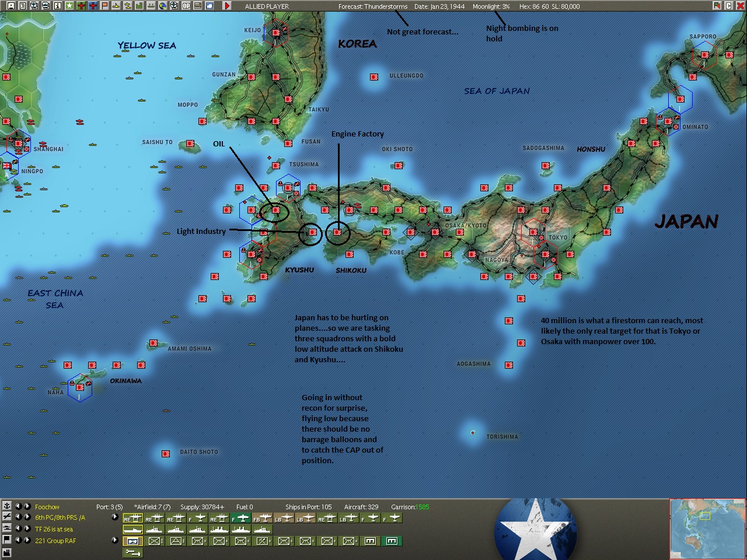The height and width of the screenshot is (560, 747).
Task: Click the world minimap in bottom-right corner
Action: (x=707, y=529)
